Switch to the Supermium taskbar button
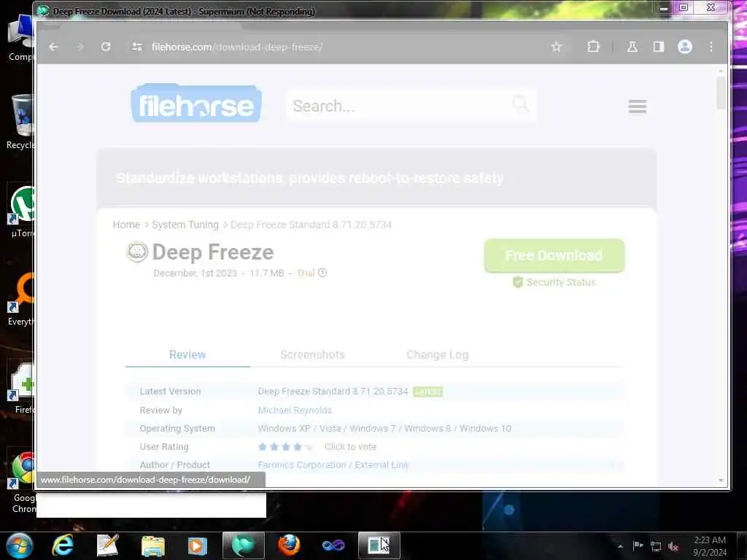Viewport: 747px width, 560px height. 243,545
